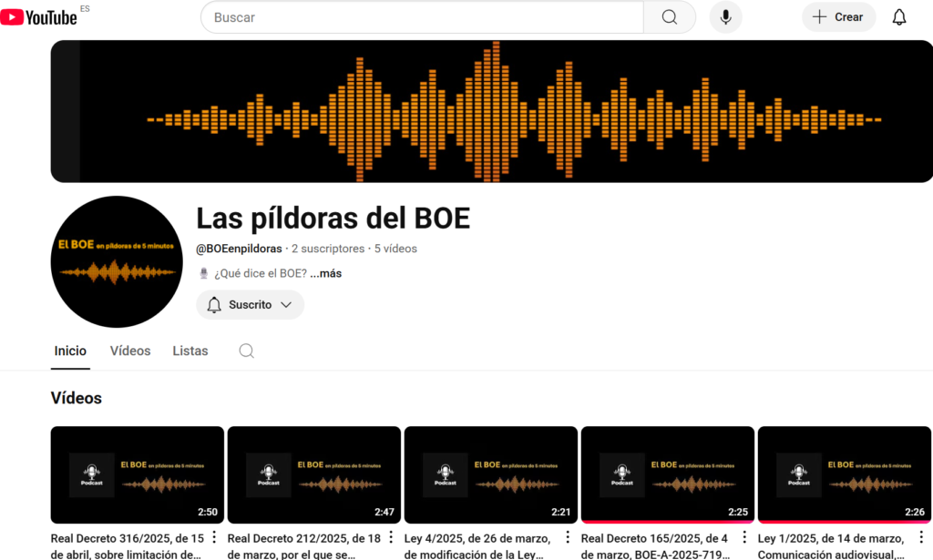This screenshot has height=560, width=933.
Task: Click the search magnifier button
Action: [x=669, y=17]
